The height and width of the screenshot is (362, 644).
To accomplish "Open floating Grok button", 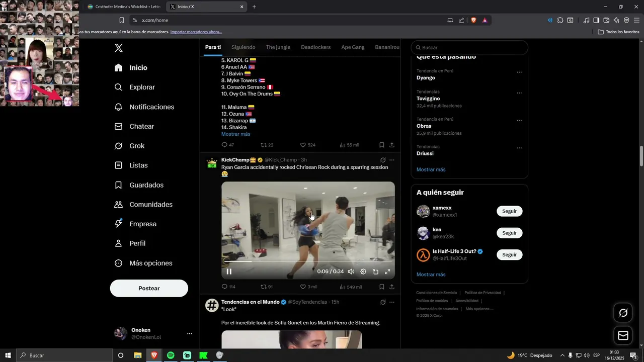I will pos(623,313).
